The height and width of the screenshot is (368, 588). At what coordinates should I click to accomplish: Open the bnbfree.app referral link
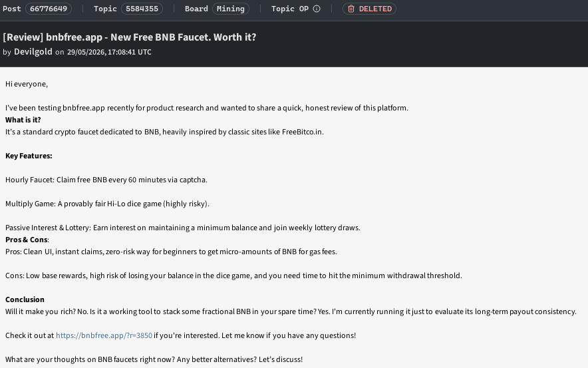pos(104,335)
